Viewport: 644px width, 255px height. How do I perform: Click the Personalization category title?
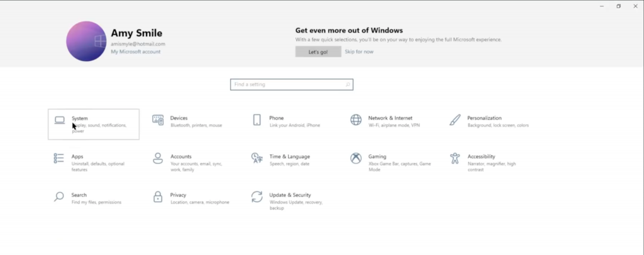point(484,118)
